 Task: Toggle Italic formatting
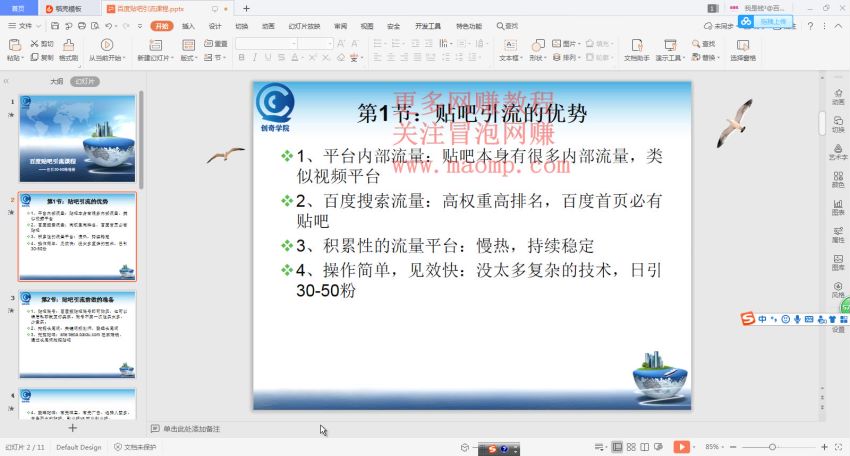[255, 57]
